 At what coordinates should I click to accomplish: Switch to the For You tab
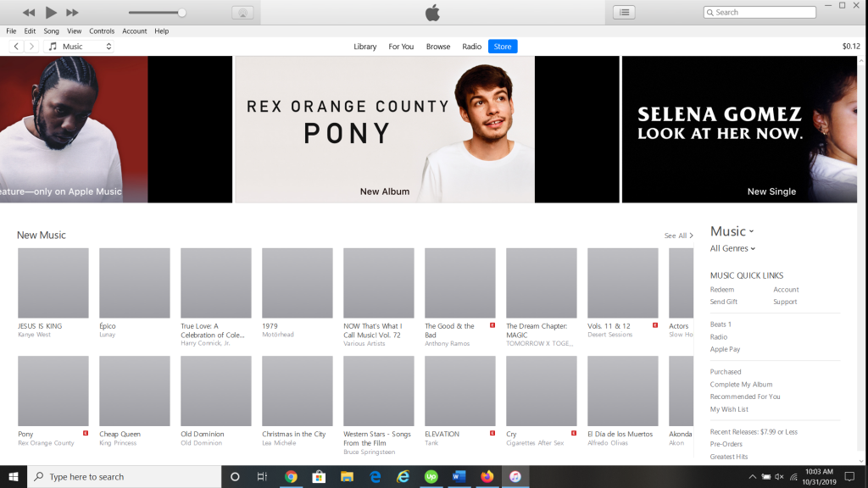point(401,47)
